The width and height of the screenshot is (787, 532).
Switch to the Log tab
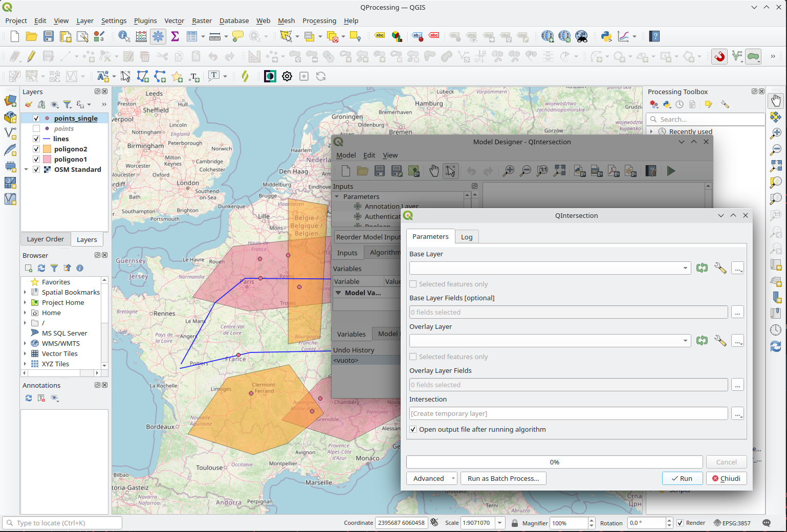click(x=466, y=237)
